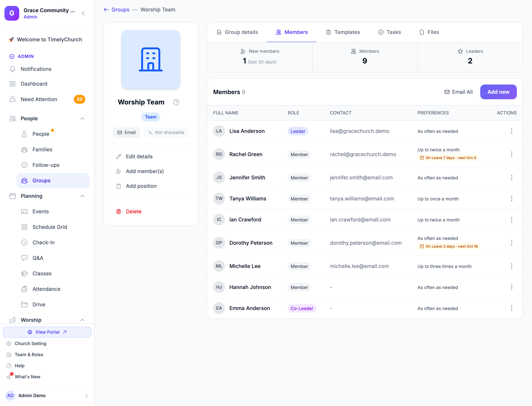The height and width of the screenshot is (406, 532).
Task: Open actions menu for Jennifer Smith
Action: (x=511, y=178)
